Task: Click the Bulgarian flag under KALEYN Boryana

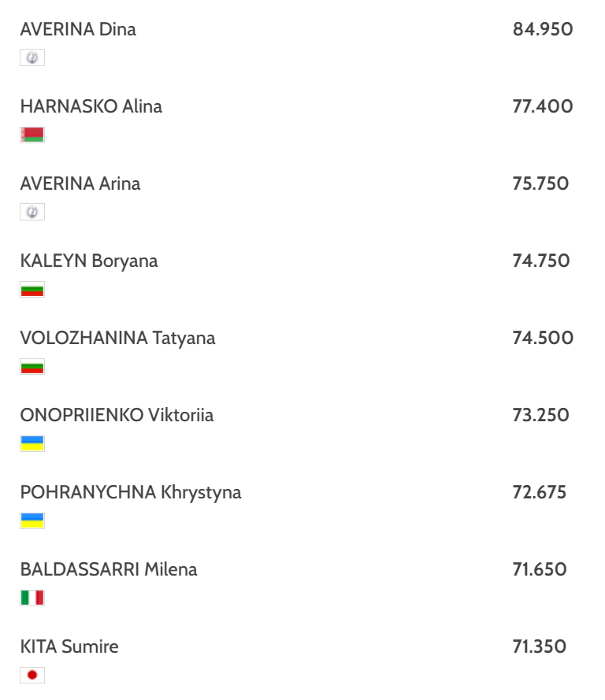Action: [32, 290]
